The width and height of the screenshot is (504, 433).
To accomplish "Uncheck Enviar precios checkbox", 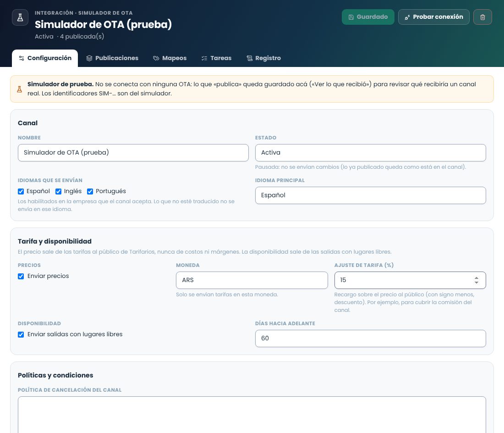I will pos(21,276).
